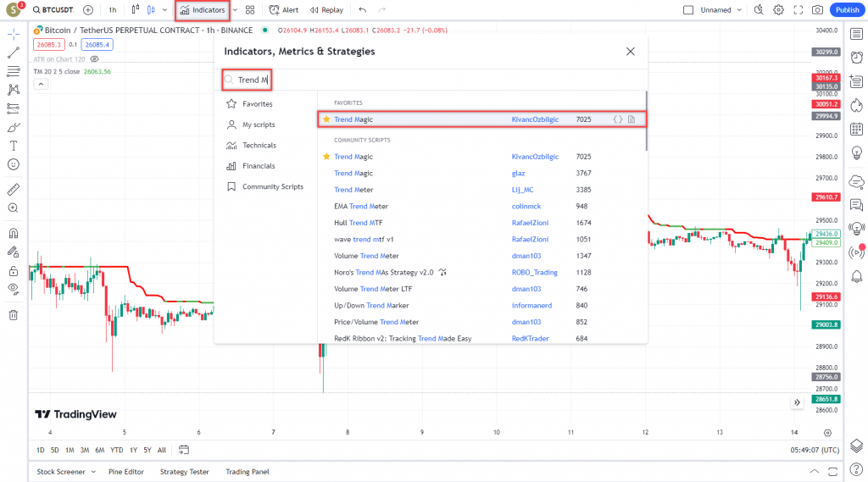868x482 pixels.
Task: Open the Fibonacci tools in left toolbar
Action: click(x=14, y=71)
